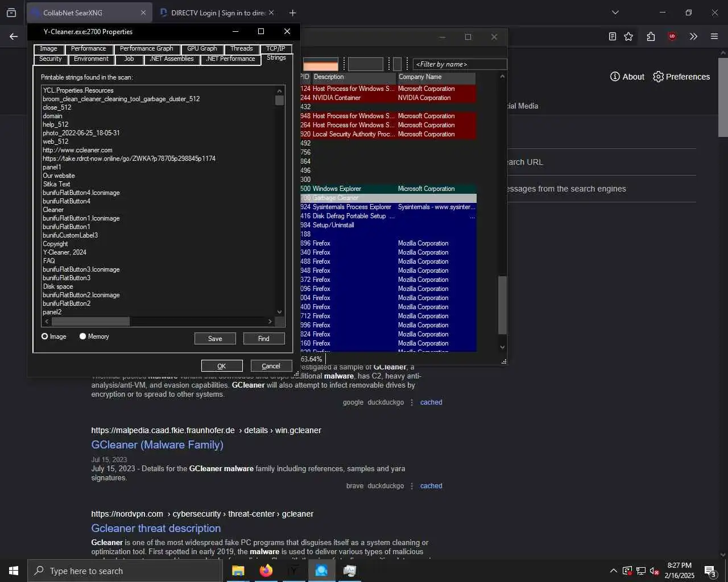Click the uBlock Origin toolbar icon
The image size is (728, 582).
pyautogui.click(x=672, y=36)
